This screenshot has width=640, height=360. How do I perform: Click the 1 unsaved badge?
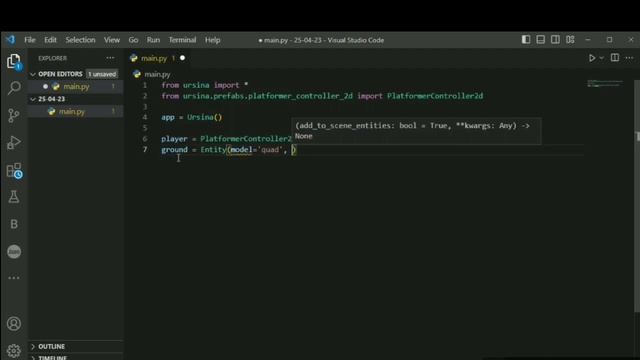tap(102, 74)
